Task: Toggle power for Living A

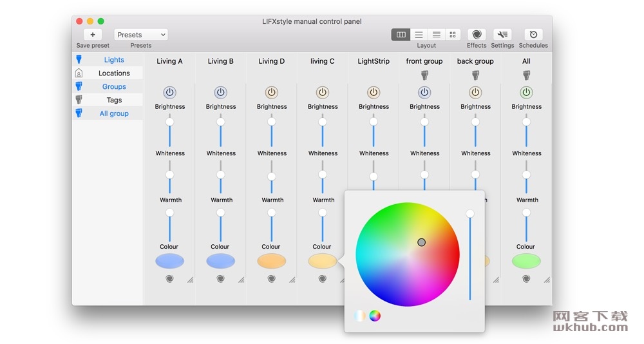Action: click(x=169, y=93)
